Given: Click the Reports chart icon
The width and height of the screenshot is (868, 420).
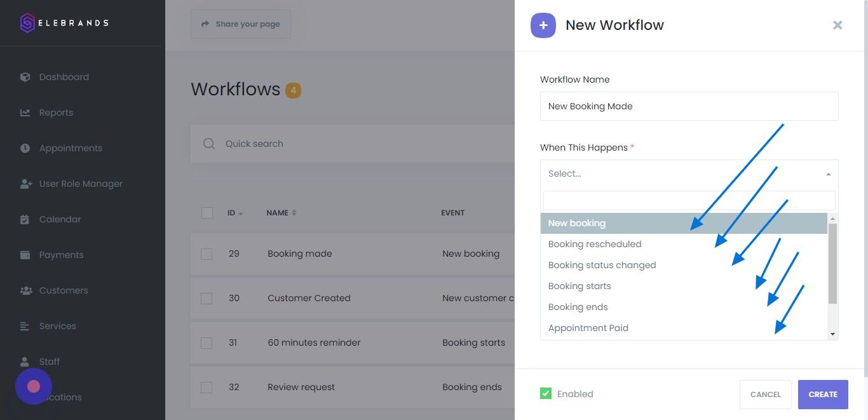Looking at the screenshot, I should tap(25, 112).
